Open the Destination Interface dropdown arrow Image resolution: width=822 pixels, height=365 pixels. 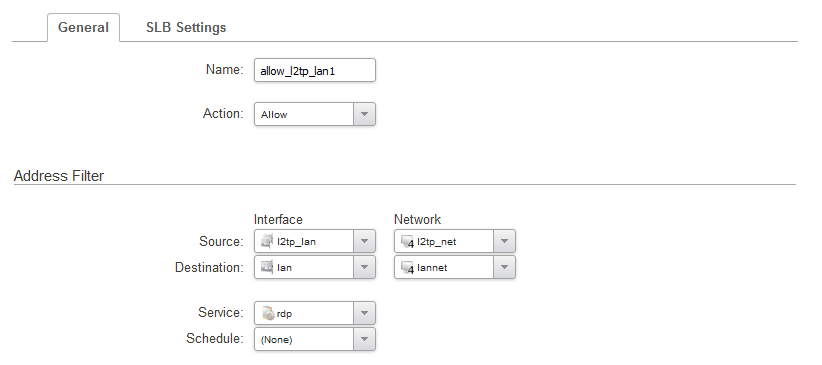tap(364, 267)
